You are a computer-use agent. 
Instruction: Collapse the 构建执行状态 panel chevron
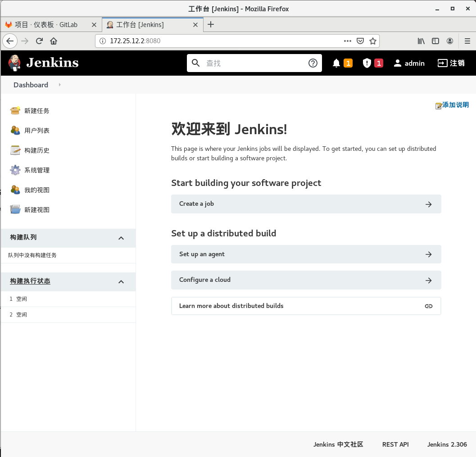(121, 281)
